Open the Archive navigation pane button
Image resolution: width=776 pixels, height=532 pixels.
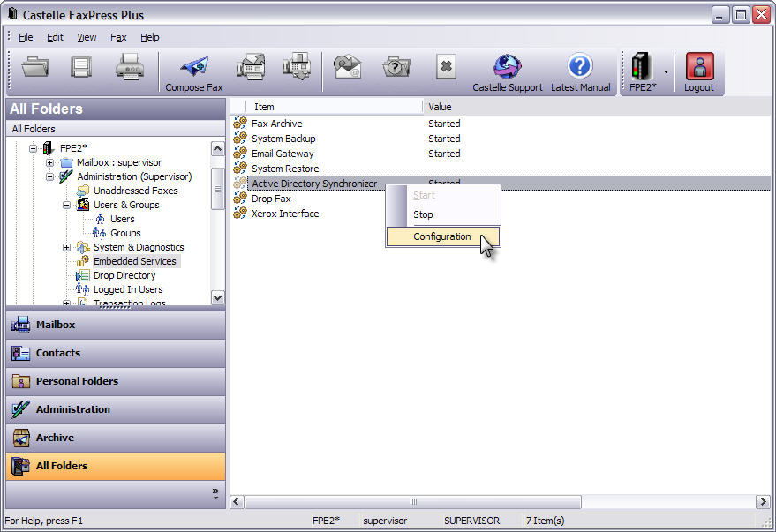55,438
